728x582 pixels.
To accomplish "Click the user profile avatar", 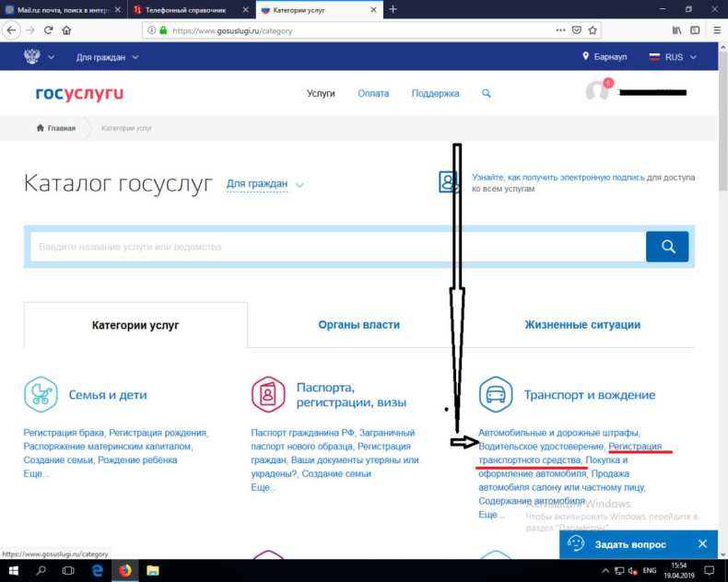I will pyautogui.click(x=597, y=92).
